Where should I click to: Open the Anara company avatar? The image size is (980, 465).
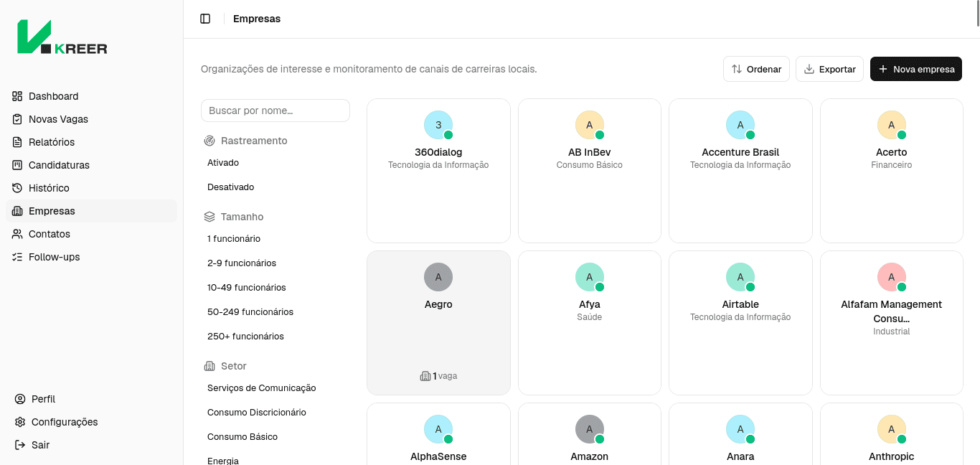740,429
